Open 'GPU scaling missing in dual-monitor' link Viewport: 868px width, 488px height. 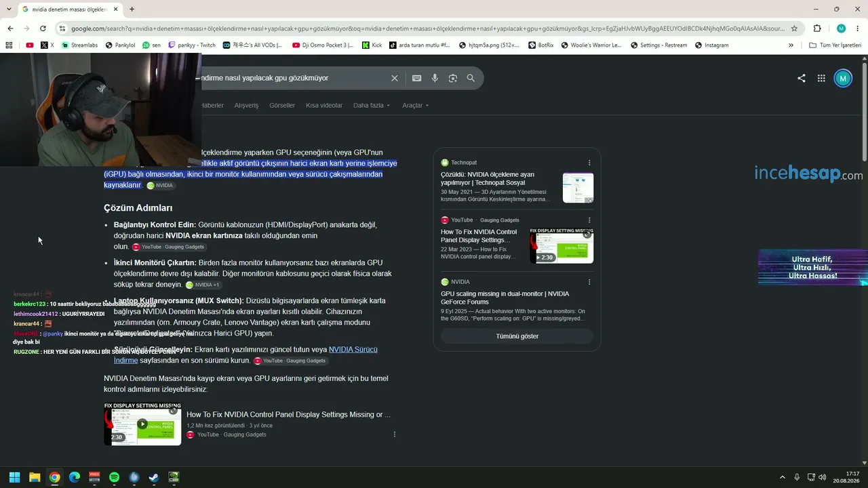click(505, 298)
